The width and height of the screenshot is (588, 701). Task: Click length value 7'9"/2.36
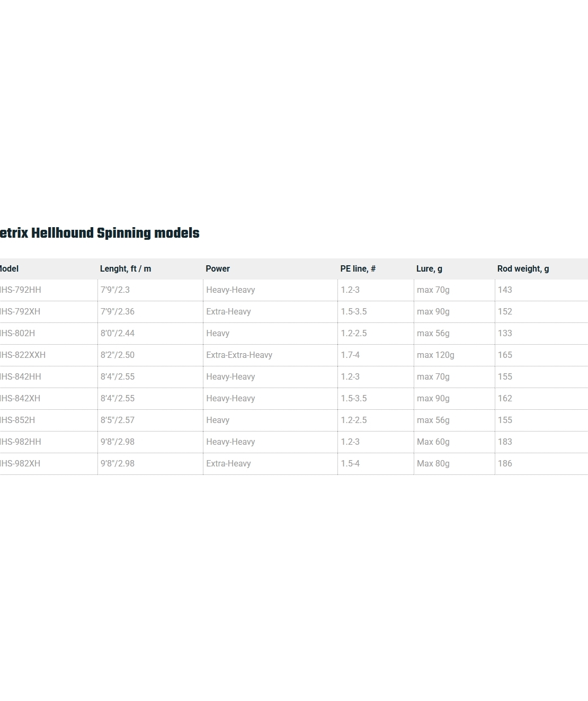(118, 312)
